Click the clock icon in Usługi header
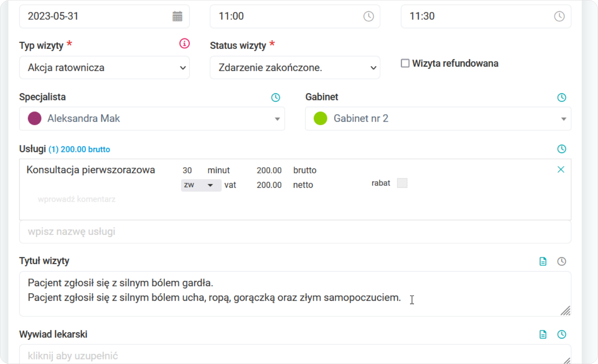The width and height of the screenshot is (598, 364). [x=561, y=149]
